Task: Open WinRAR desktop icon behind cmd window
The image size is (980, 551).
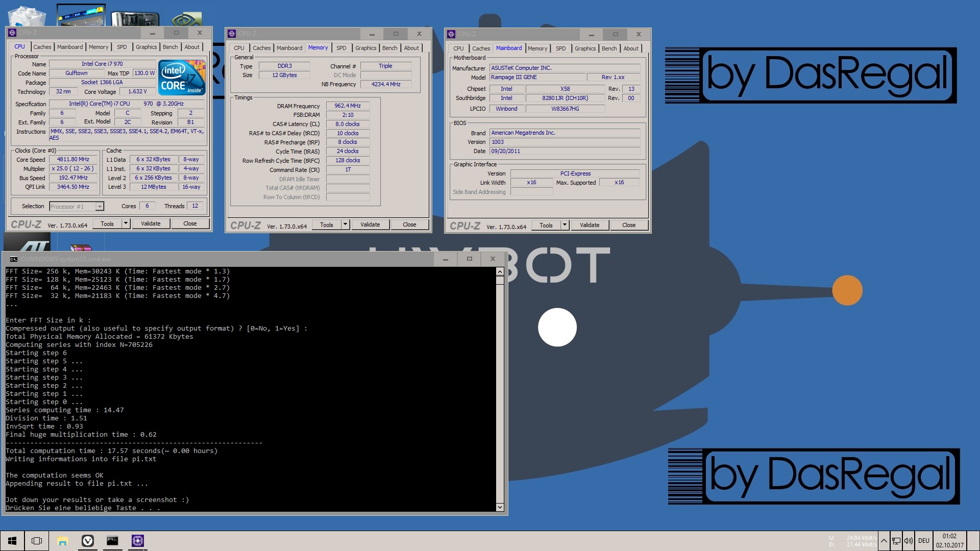Action: [81, 248]
